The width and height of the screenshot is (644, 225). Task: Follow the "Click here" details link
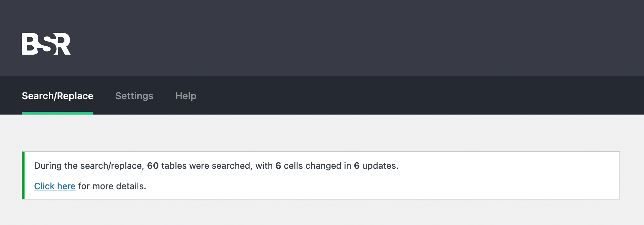pos(55,186)
